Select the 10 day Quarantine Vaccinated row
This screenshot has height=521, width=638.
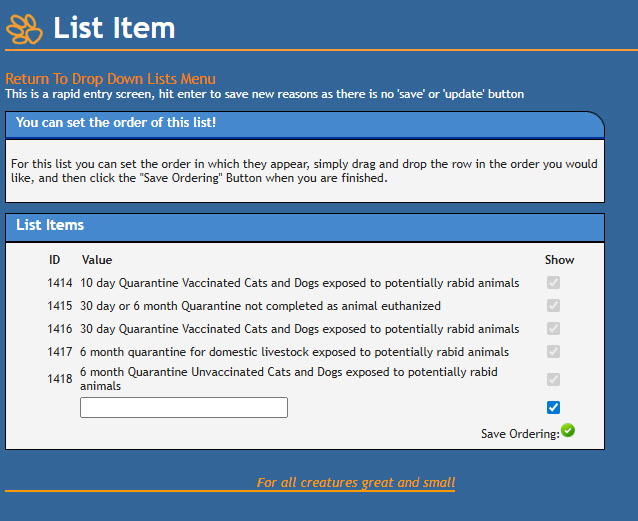[299, 283]
